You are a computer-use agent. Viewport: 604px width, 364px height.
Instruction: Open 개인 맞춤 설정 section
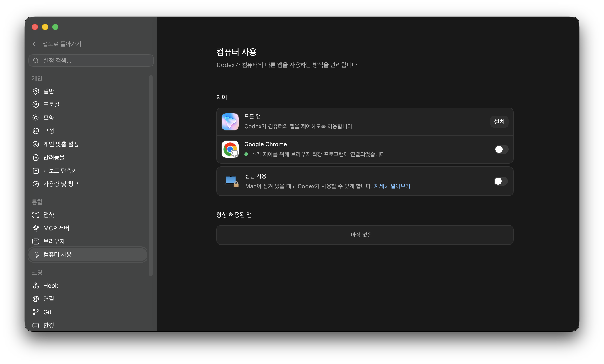88,144
